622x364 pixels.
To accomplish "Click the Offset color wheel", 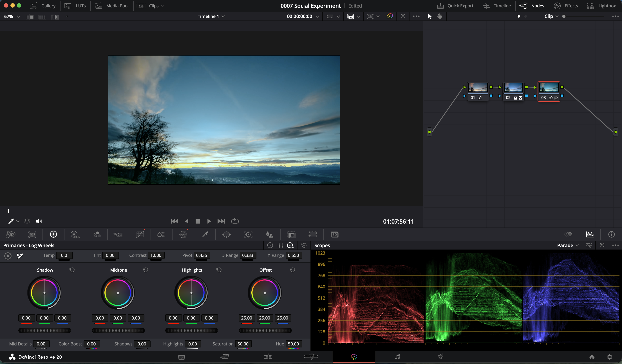I will 265,293.
